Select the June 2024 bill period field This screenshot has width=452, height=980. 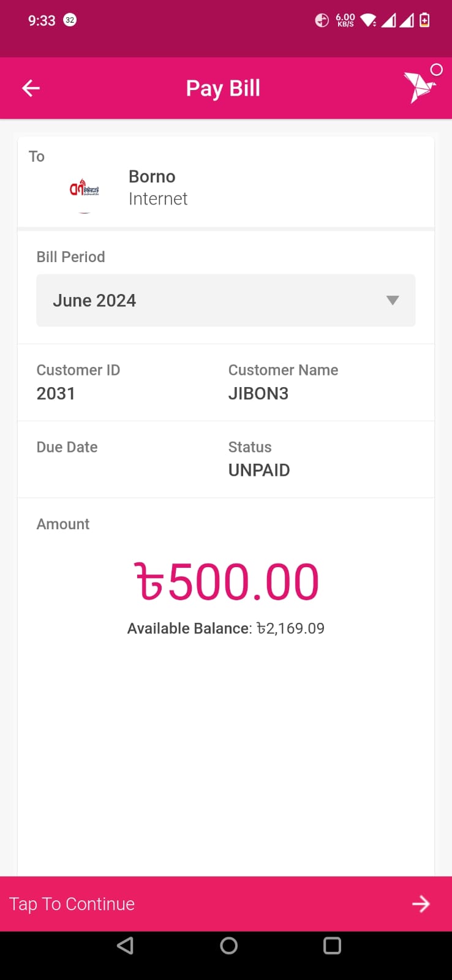(x=226, y=300)
